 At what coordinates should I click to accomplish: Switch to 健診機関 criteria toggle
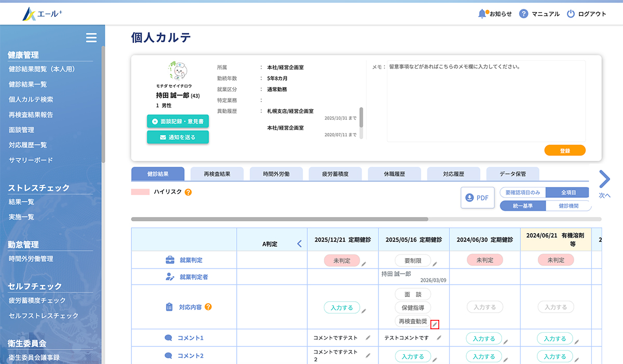click(x=568, y=206)
